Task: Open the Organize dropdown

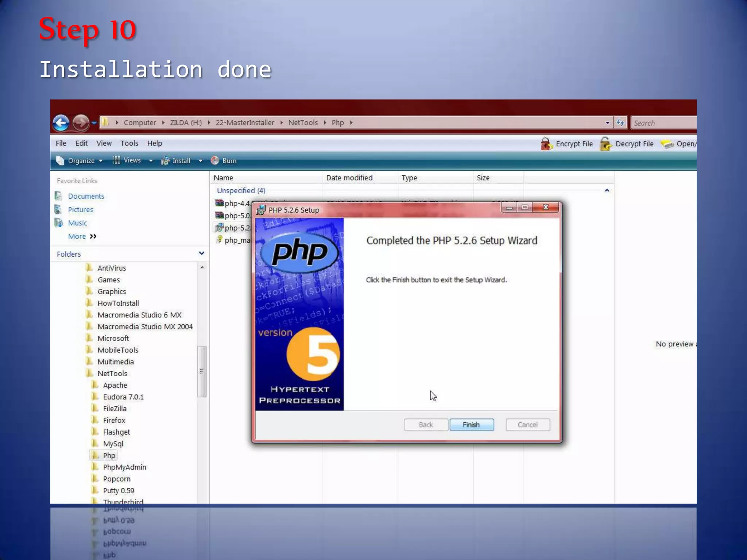Action: [x=80, y=160]
